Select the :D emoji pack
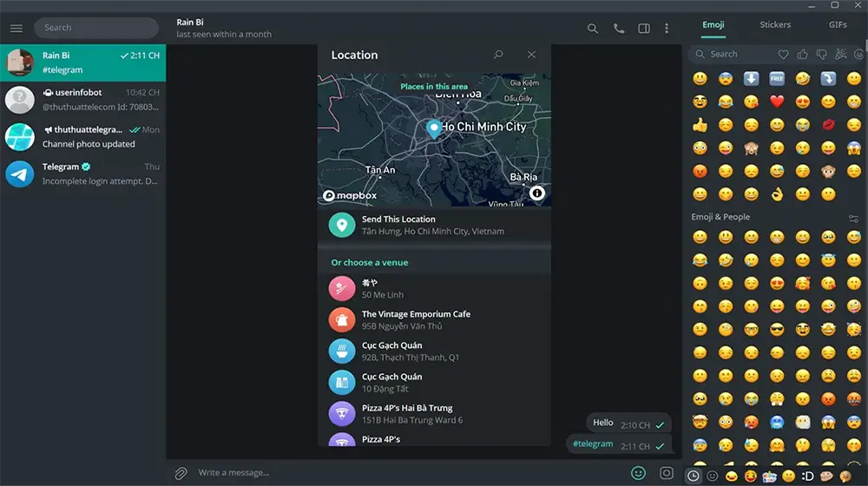868x486 pixels. (x=807, y=476)
